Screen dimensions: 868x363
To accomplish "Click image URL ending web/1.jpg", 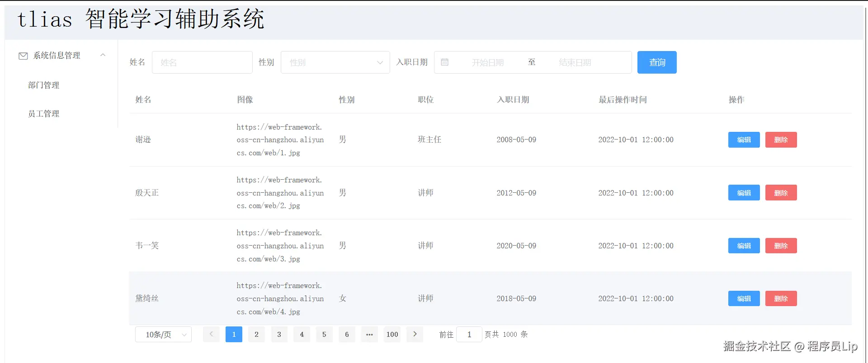I will (280, 140).
